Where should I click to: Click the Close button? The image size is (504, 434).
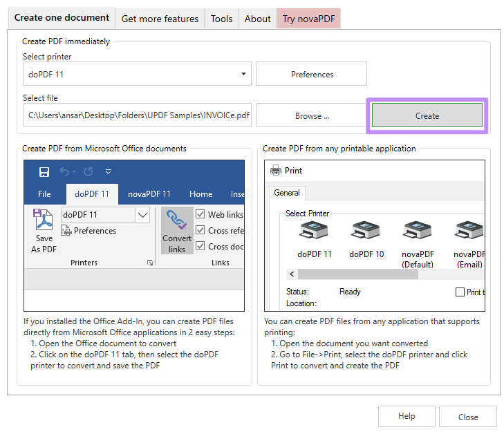pos(468,416)
